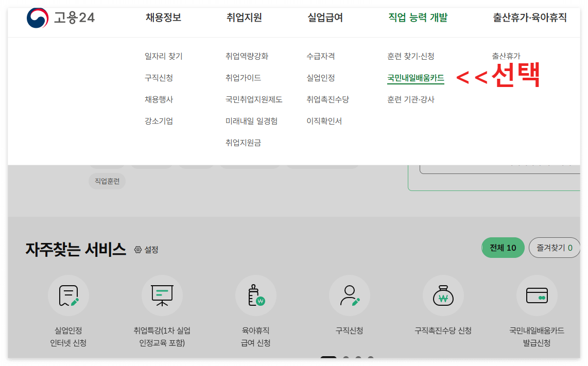Click the 실업인정 인터넷 신청 document icon

click(68, 295)
